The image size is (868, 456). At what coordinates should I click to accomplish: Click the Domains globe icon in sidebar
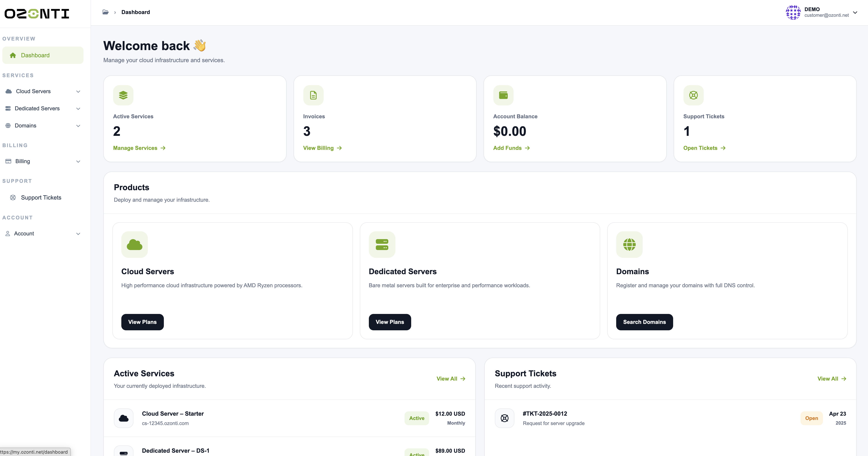tap(8, 125)
